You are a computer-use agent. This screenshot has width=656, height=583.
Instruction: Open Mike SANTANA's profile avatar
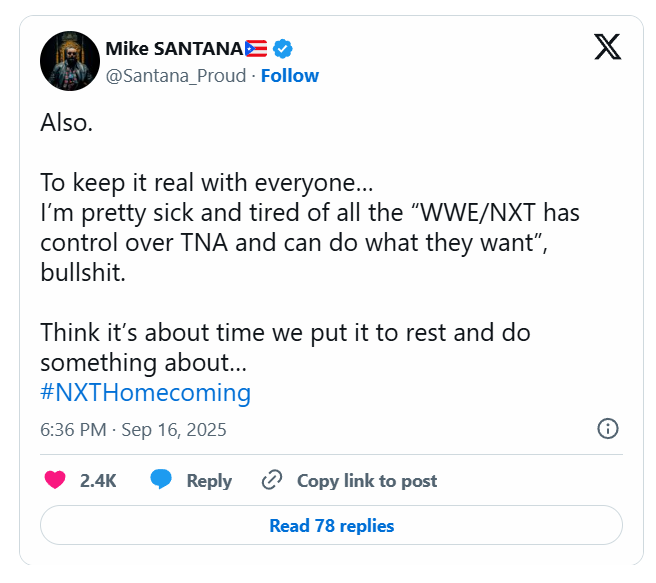(70, 60)
